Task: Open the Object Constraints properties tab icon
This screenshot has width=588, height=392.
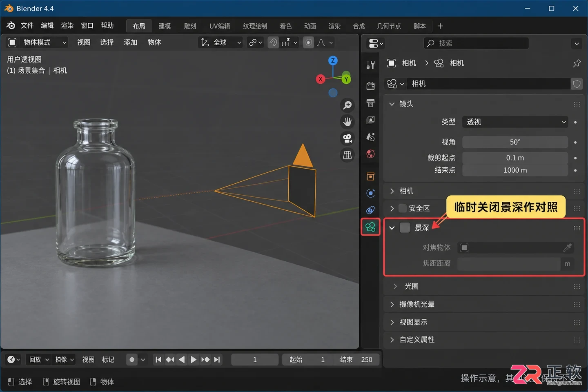Action: (370, 210)
